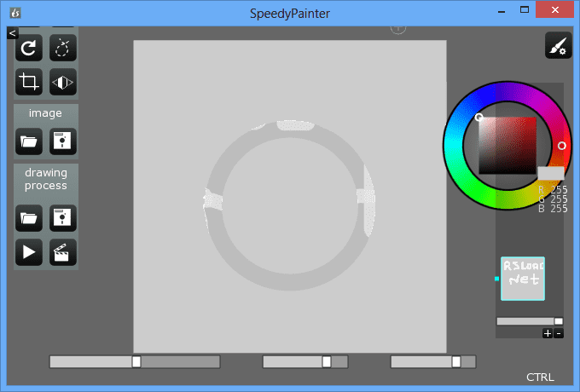
Task: Play back the drawing process
Action: click(29, 251)
